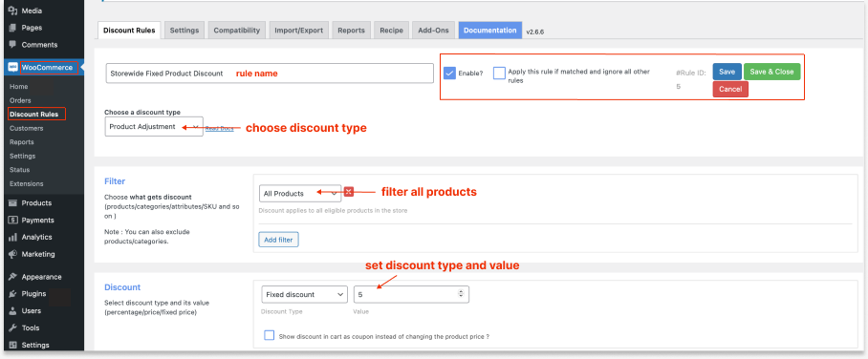
Task: Open the Product Adjustment discount type dropdown
Action: click(154, 127)
